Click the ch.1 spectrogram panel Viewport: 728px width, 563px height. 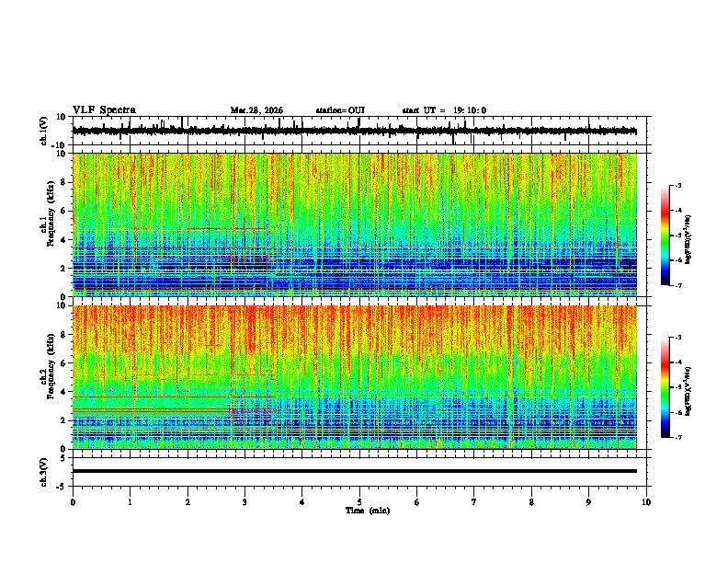pos(354,224)
